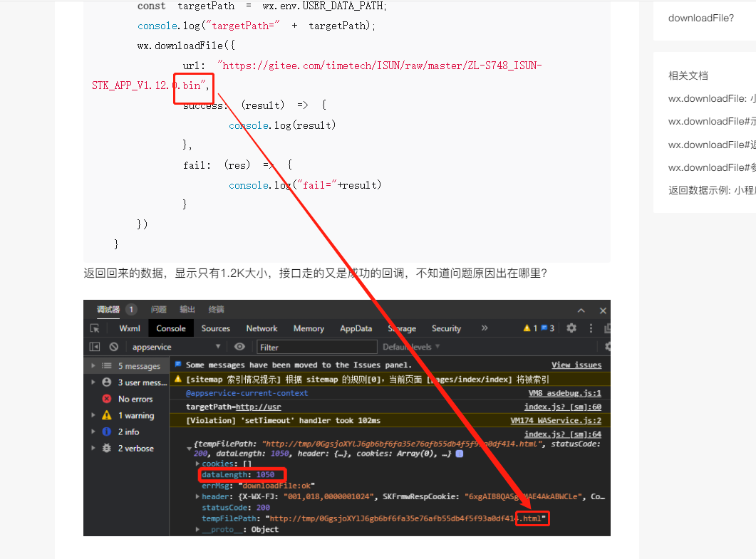Click the list icon beside 5 messages
The height and width of the screenshot is (559, 756).
click(107, 366)
